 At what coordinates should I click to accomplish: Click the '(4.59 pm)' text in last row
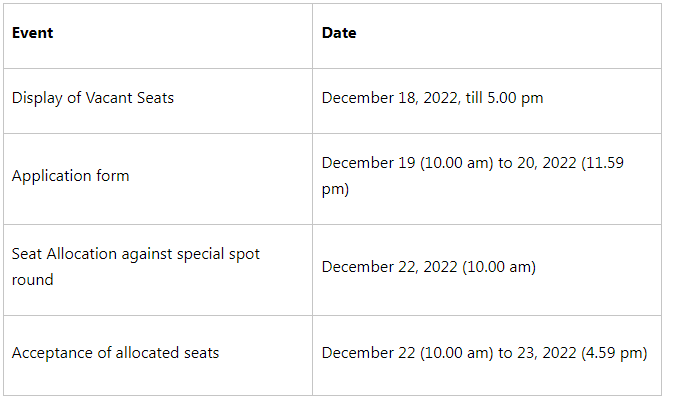point(614,353)
